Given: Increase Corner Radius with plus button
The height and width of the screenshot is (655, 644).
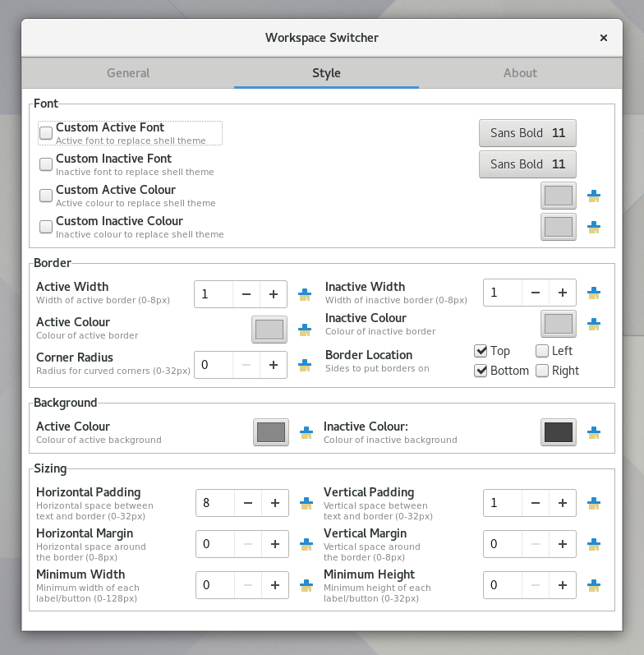Looking at the screenshot, I should click(274, 365).
